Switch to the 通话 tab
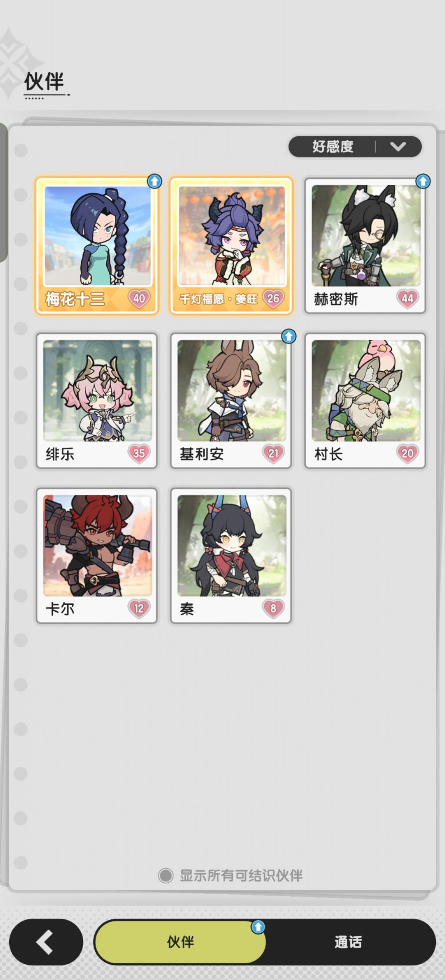This screenshot has width=445, height=980. [x=348, y=942]
